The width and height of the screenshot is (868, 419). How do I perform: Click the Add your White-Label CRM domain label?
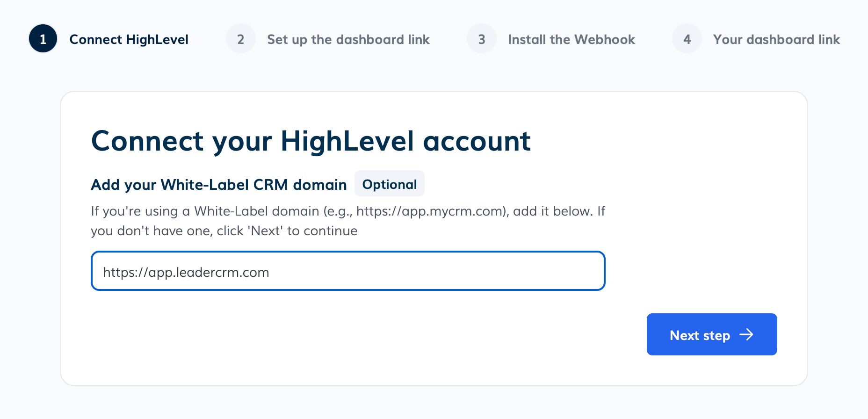coord(218,185)
